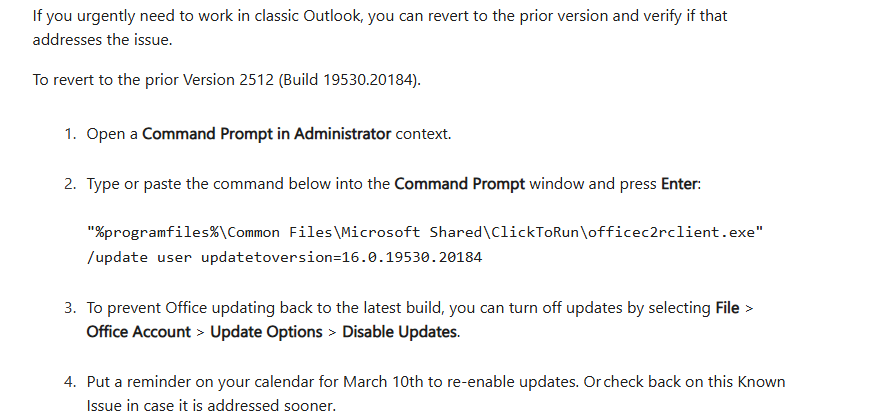The height and width of the screenshot is (414, 879).
Task: Click the updatetoversion=16.0.19530.20184 command line
Action: [x=284, y=257]
